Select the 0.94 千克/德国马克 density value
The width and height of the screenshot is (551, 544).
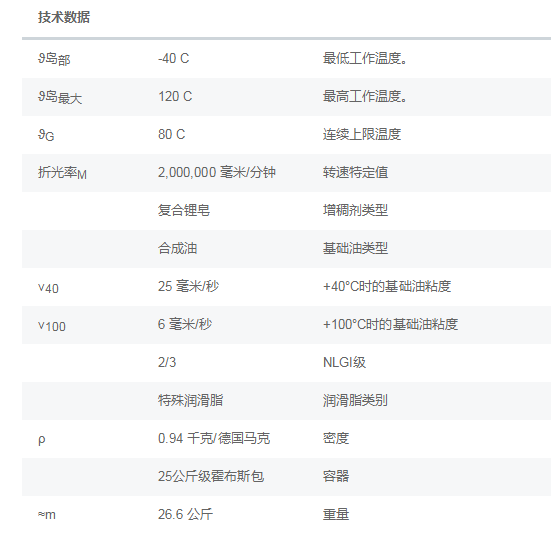[214, 438]
